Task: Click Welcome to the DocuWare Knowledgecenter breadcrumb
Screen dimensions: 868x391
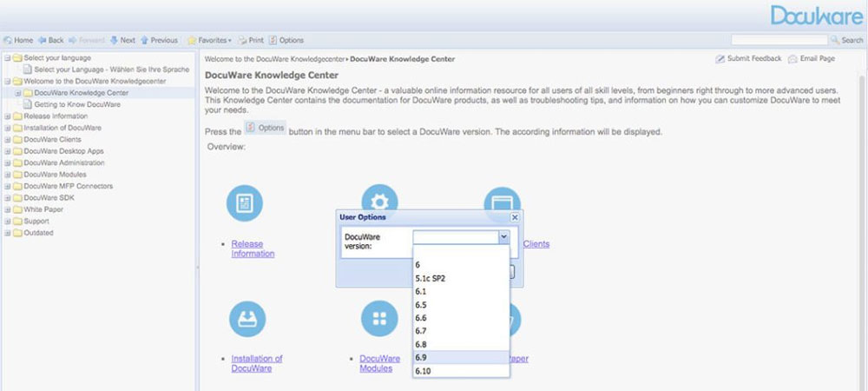Action: [274, 59]
